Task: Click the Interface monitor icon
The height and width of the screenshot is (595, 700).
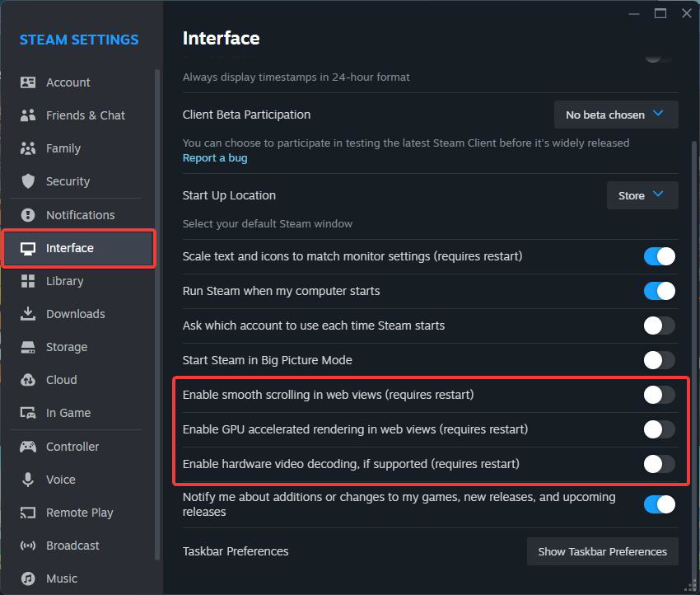Action: pyautogui.click(x=28, y=248)
